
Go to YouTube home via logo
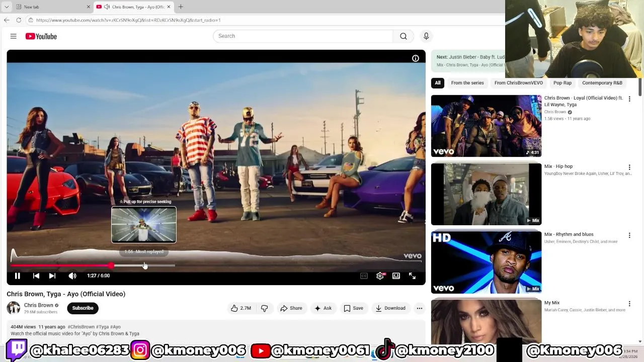click(41, 36)
